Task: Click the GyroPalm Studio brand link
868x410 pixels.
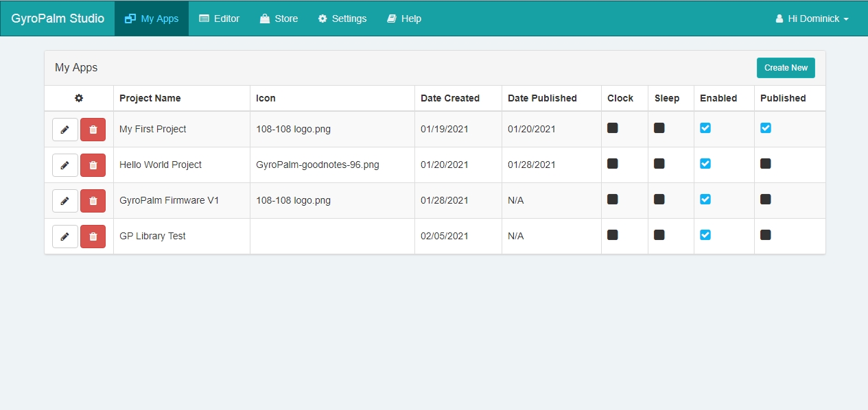Action: (x=58, y=19)
